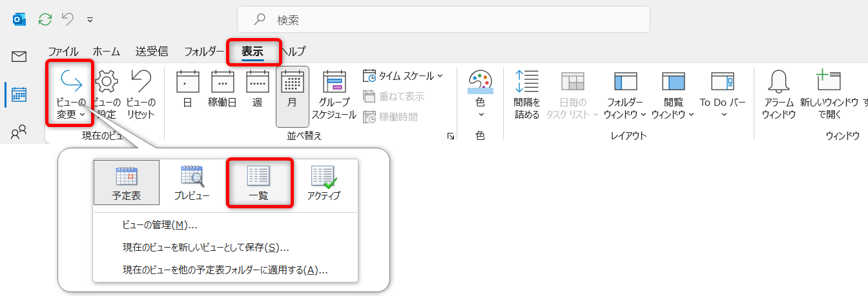Click the 検索 search box
The image size is (868, 296).
443,20
